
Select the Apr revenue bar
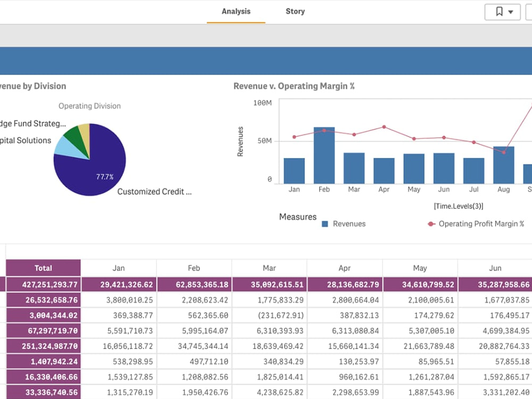tap(384, 171)
